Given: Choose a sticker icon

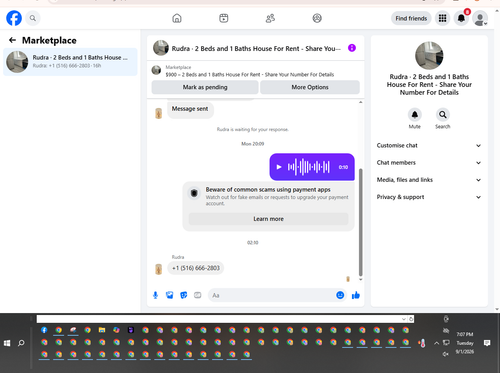Looking at the screenshot, I should coord(184,295).
